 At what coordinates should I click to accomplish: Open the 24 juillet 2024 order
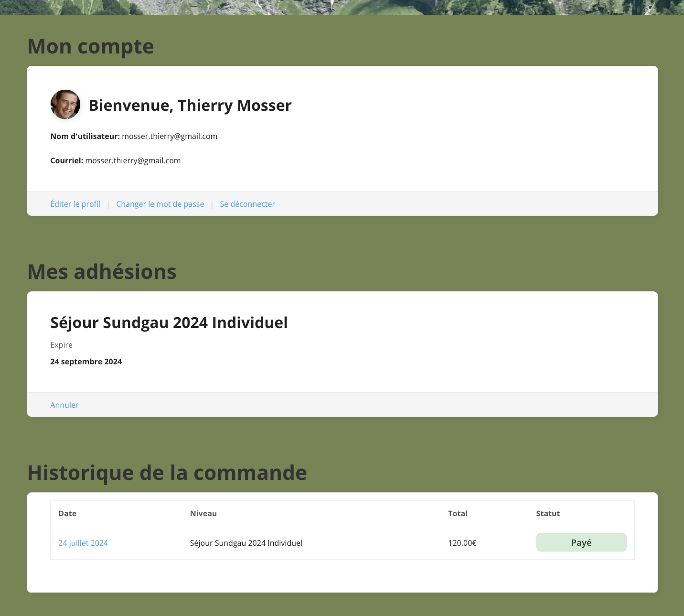pyautogui.click(x=83, y=543)
